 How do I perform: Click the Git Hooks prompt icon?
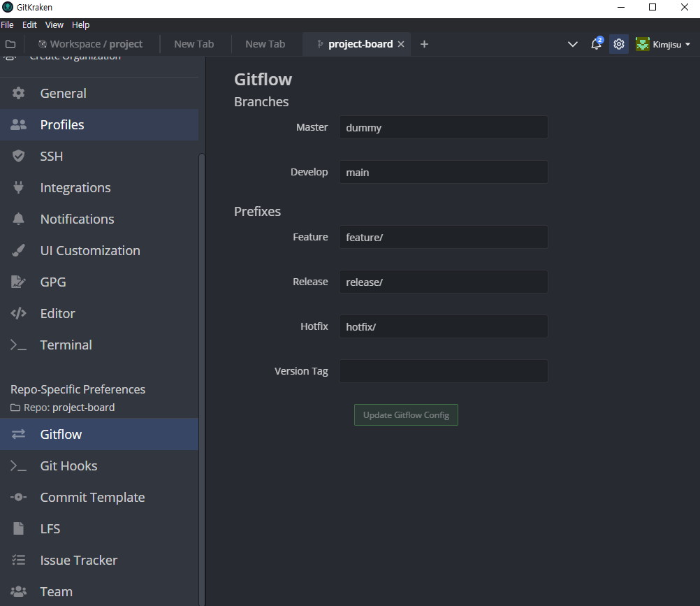tap(18, 466)
